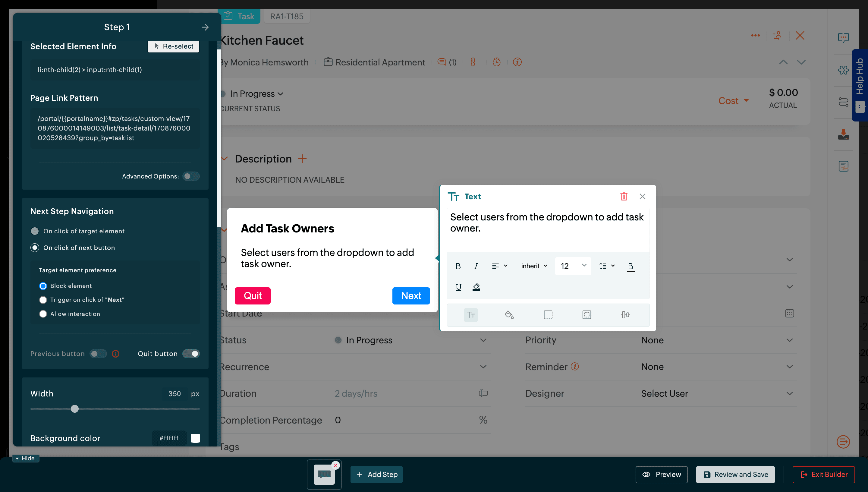Select On click of target element
This screenshot has height=492, width=868.
point(35,231)
